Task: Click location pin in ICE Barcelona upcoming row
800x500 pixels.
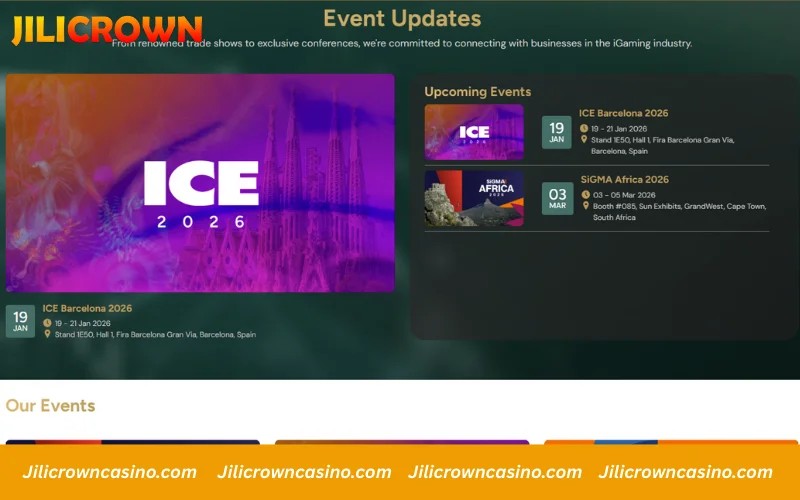Action: pos(584,139)
